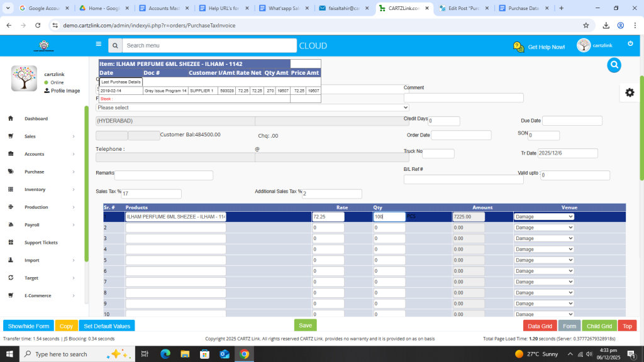This screenshot has width=644, height=362.
Task: Open the settings gear icon
Action: click(630, 92)
